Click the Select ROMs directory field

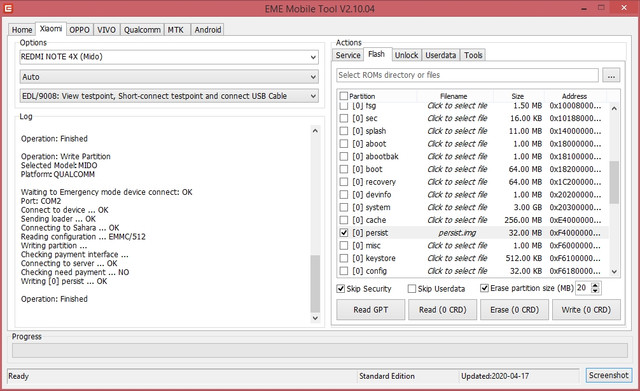coord(467,75)
